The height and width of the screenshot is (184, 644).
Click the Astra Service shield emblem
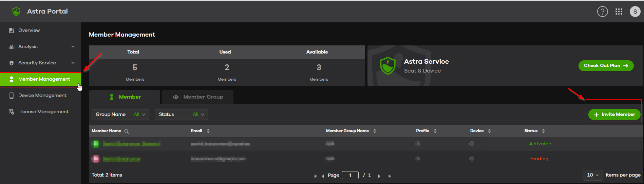[x=388, y=66]
